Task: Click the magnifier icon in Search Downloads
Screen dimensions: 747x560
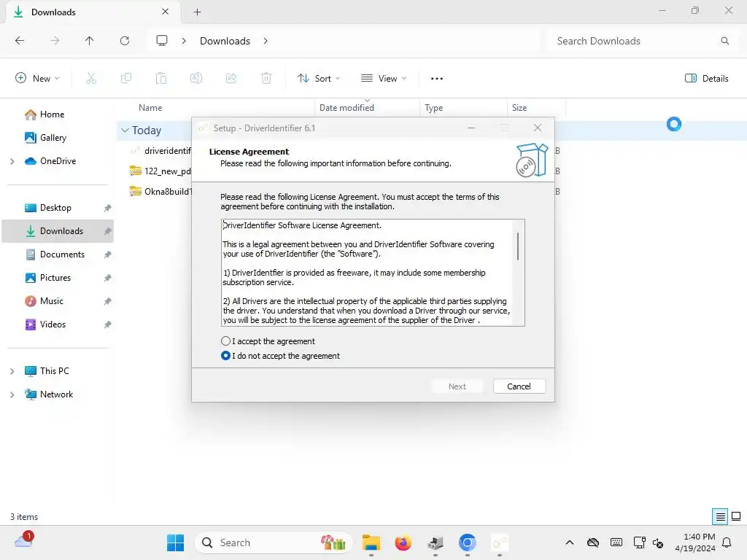Action: point(724,41)
